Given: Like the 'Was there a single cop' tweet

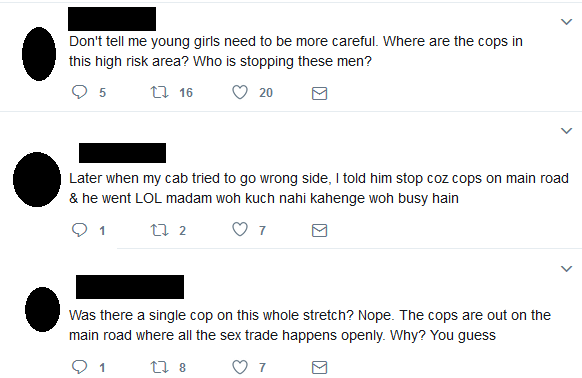Looking at the screenshot, I should 240,367.
